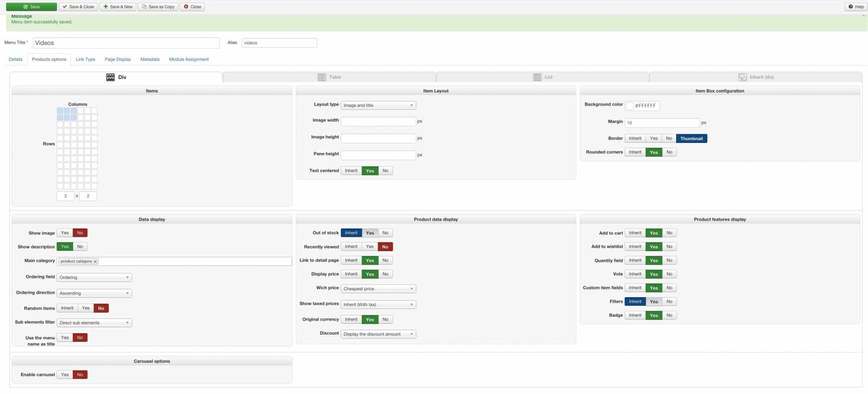
Task: Set Add to cart to No
Action: 670,233
